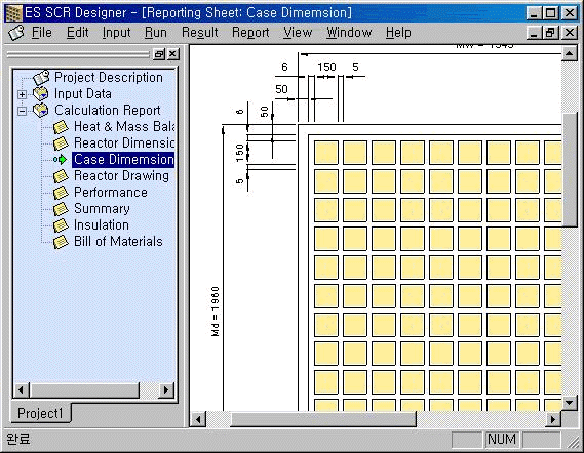Viewport: 584px width, 453px height.
Task: Open Reactor Dimension report
Action: (x=124, y=143)
